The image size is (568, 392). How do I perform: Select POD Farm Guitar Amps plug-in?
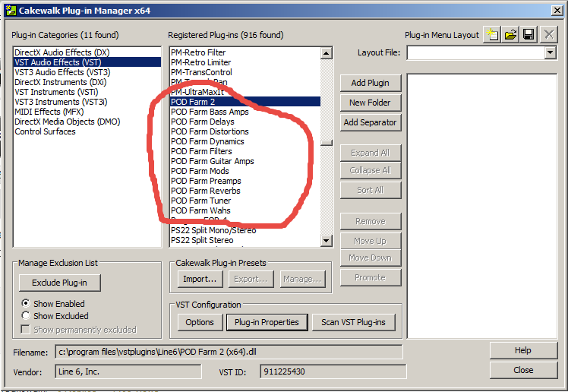tap(212, 161)
